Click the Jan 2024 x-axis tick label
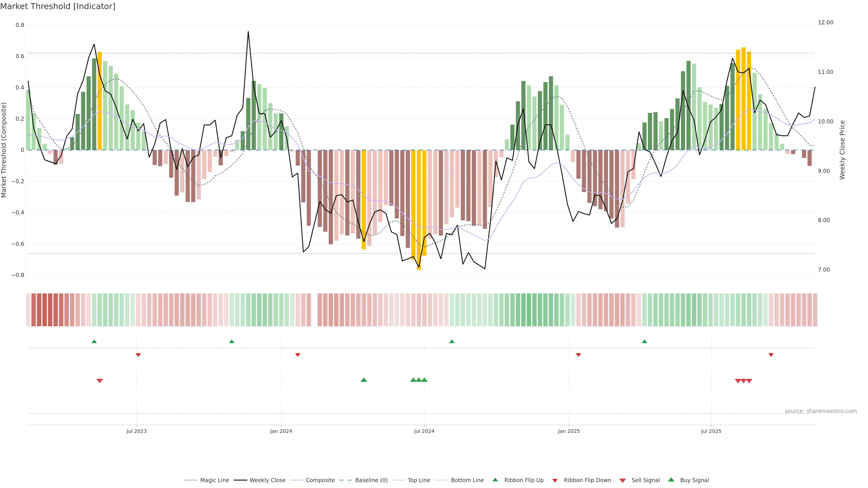Image resolution: width=868 pixels, height=488 pixels. pos(281,431)
